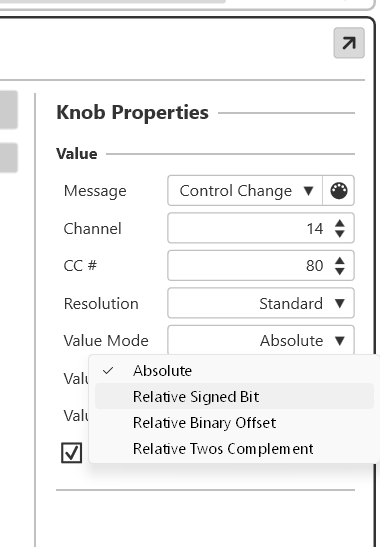Open the Resolution dropdown set to Standard
The width and height of the screenshot is (380, 547).
point(261,303)
